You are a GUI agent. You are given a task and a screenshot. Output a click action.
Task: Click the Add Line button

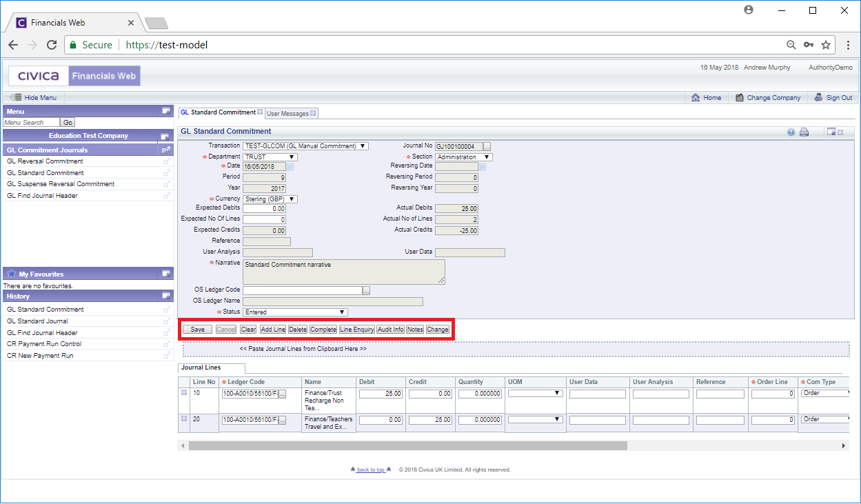273,330
